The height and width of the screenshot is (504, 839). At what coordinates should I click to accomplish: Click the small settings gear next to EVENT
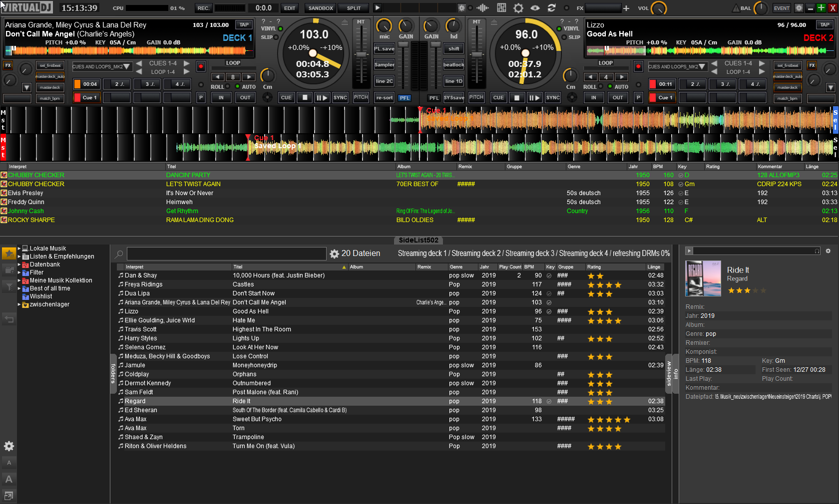(799, 8)
